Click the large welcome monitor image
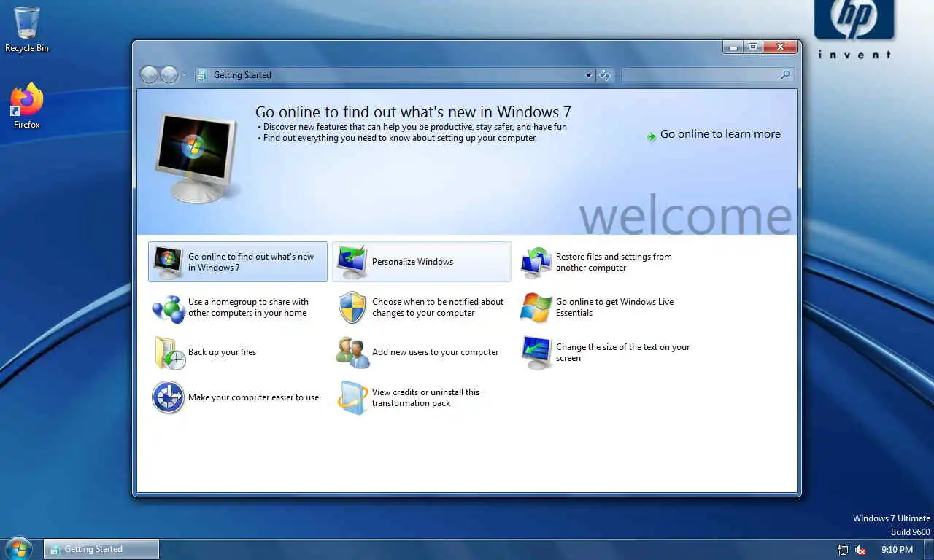Screen dimensions: 934x560 point(197,157)
